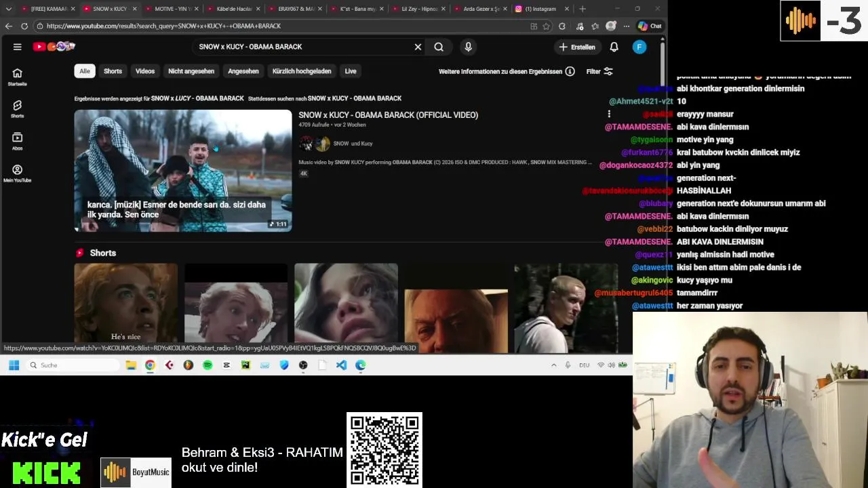Image resolution: width=868 pixels, height=488 pixels.
Task: Open the SNOW x KUCY - OBAMA BARACK (OFFICIAL VIDEO) title
Action: 389,115
